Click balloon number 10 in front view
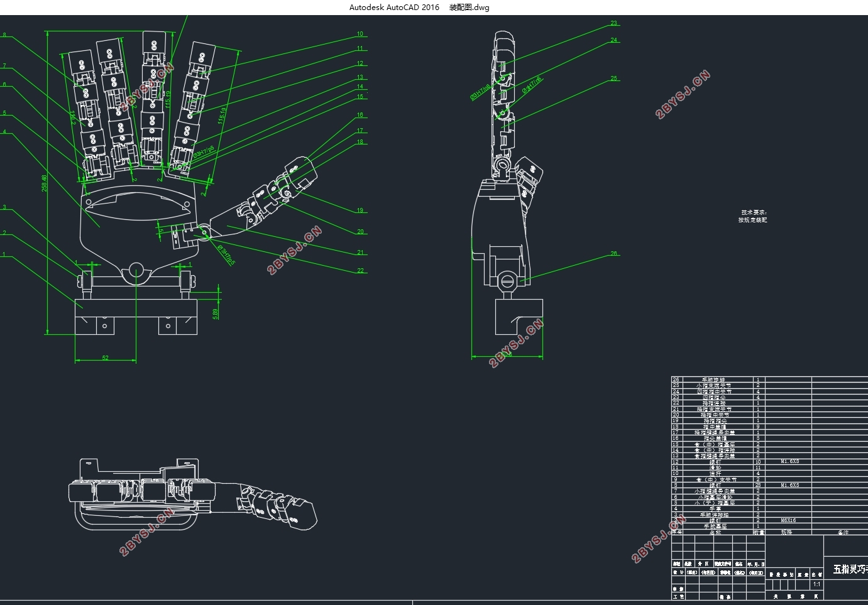 [x=360, y=34]
